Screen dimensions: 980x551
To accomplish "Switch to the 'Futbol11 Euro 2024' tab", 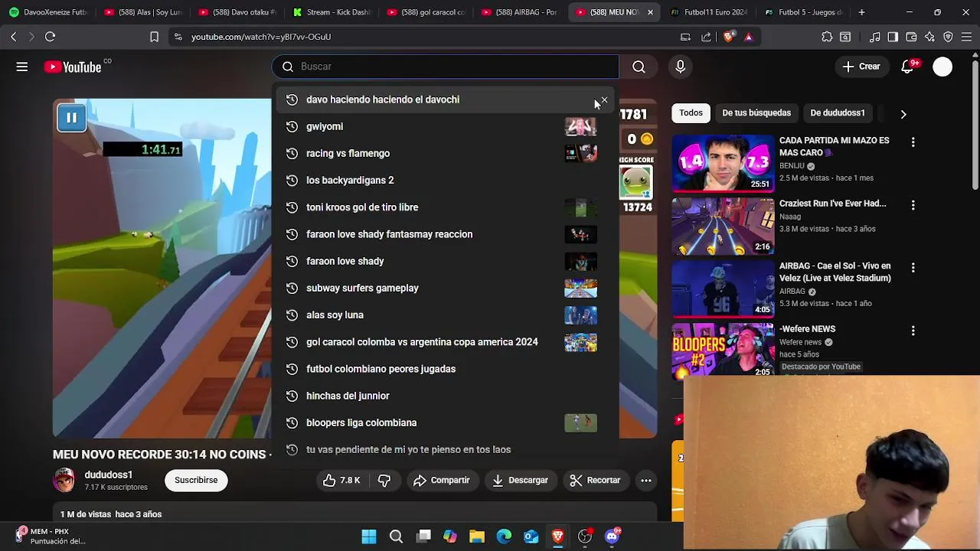I will click(709, 12).
